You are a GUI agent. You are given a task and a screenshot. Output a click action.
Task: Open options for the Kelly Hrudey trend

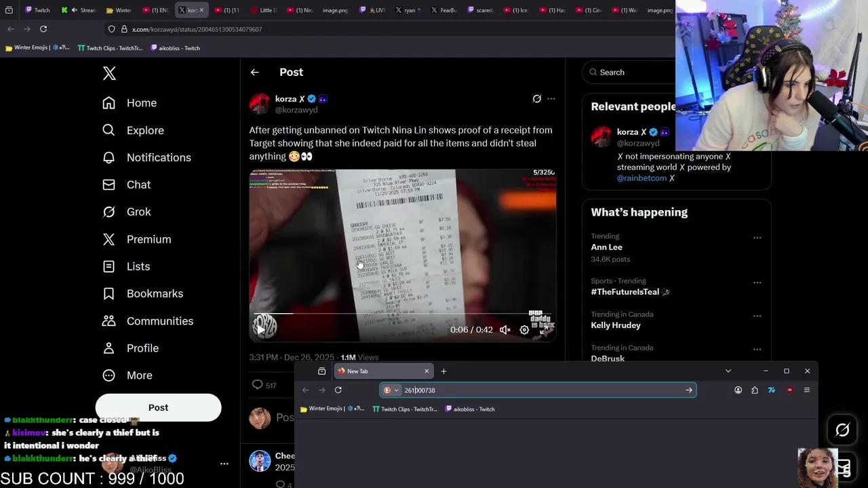pos(757,316)
